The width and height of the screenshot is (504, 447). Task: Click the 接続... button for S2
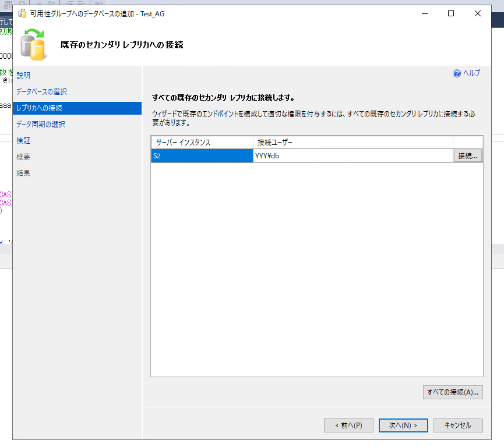467,156
